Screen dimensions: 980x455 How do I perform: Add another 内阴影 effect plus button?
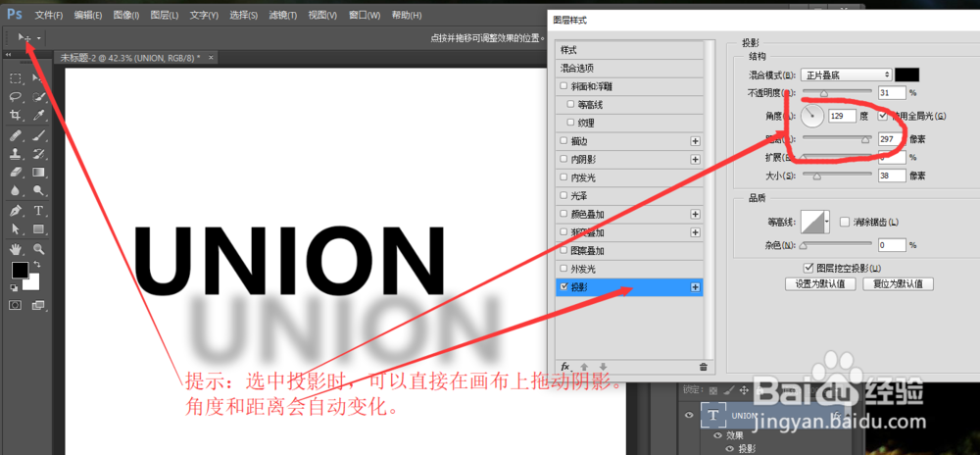[695, 160]
